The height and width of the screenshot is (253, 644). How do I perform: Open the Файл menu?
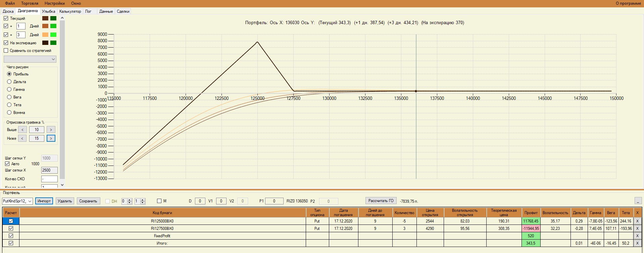(10, 3)
